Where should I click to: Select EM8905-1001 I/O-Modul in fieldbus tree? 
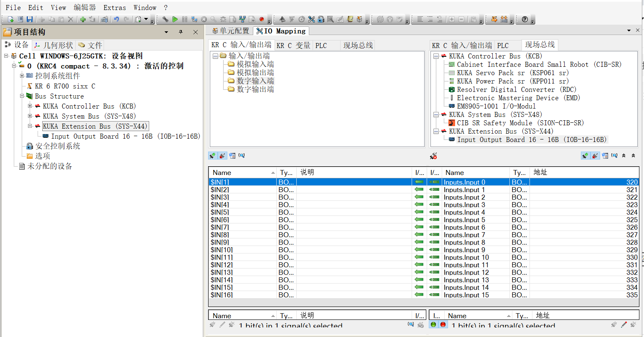496,106
